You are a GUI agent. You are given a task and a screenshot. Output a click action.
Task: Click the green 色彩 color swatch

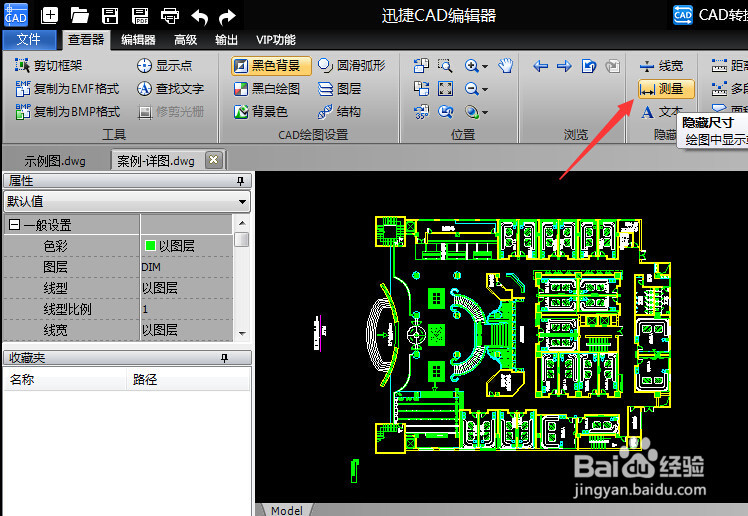click(150, 246)
